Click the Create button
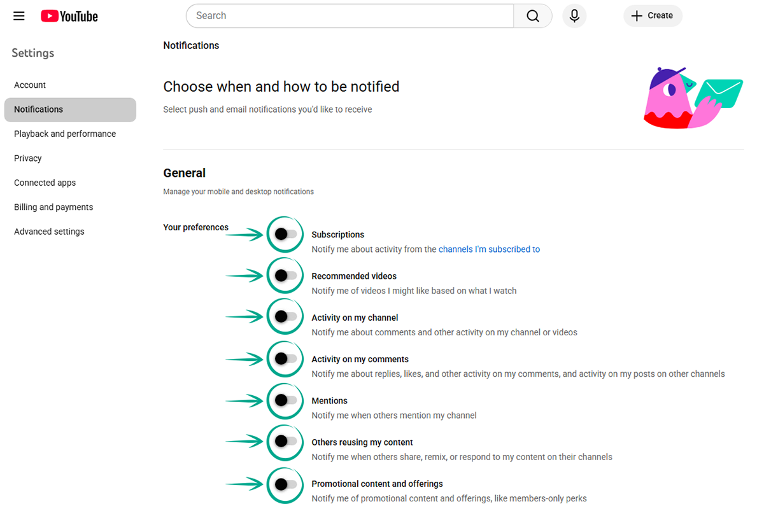Image resolution: width=764 pixels, height=532 pixels. click(653, 16)
